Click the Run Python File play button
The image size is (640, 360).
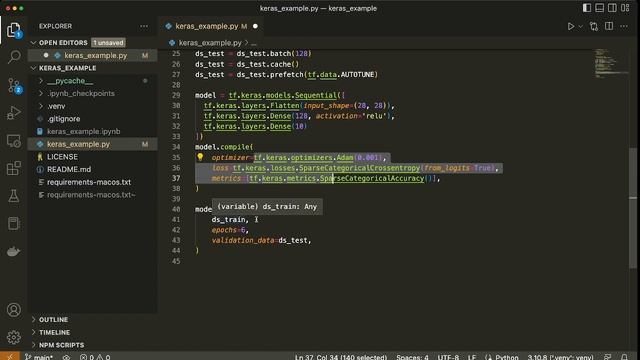(x=571, y=26)
